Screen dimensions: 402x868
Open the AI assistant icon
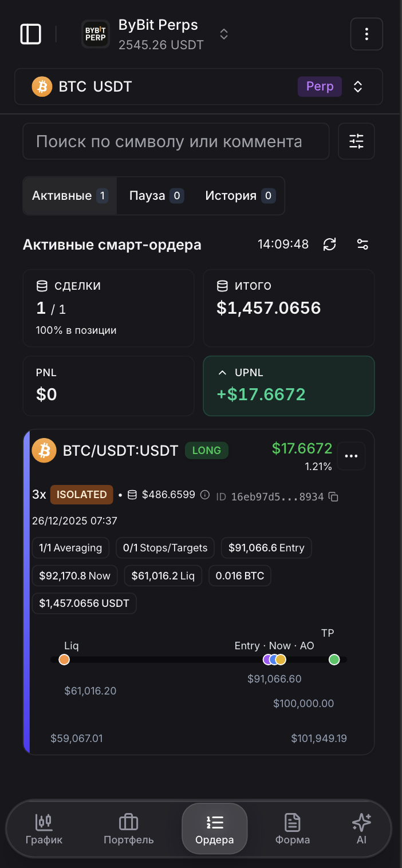[x=361, y=828]
